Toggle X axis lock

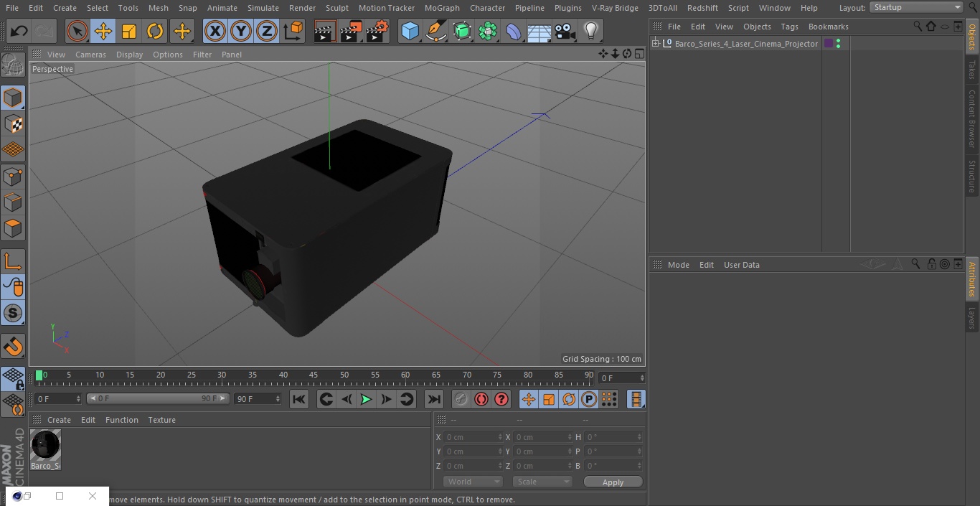point(215,31)
